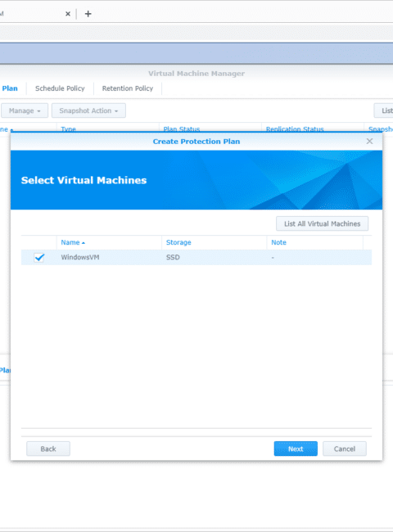
Task: Open the Retention Policy tab
Action: (128, 88)
